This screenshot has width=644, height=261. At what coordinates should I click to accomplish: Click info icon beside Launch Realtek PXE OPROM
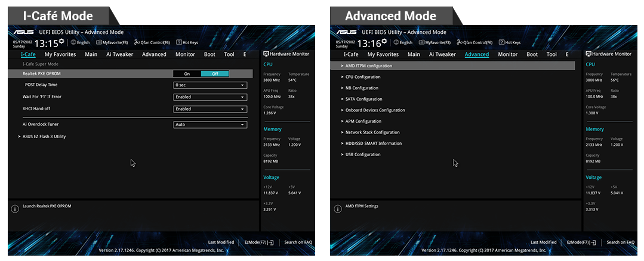tap(15, 209)
